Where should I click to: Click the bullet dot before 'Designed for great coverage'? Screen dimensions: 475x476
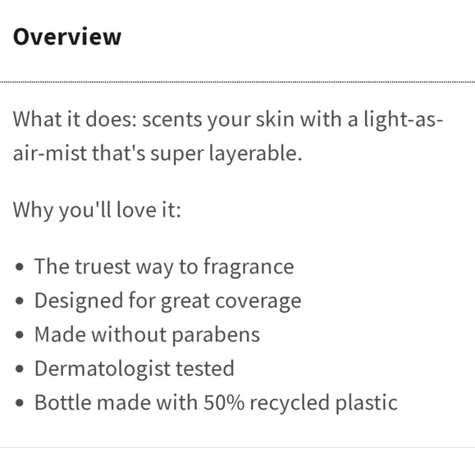pos(20,301)
